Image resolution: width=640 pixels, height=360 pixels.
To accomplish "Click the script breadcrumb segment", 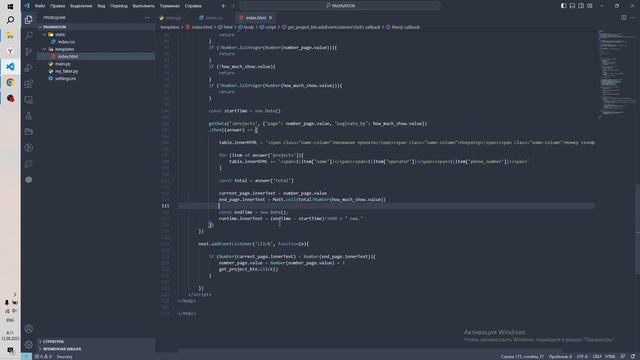I will pyautogui.click(x=268, y=27).
